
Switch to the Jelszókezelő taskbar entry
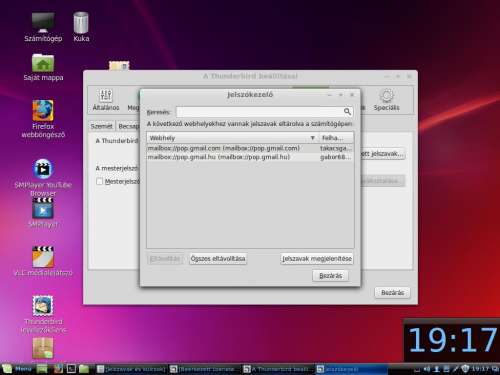[351, 369]
